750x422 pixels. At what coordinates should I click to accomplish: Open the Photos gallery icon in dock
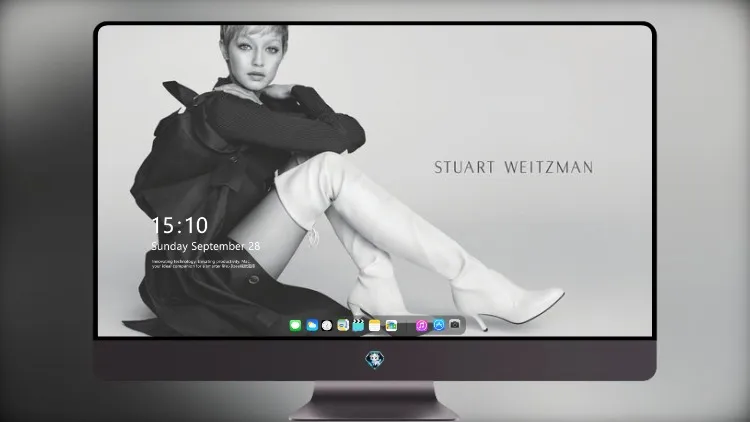pyautogui.click(x=391, y=325)
